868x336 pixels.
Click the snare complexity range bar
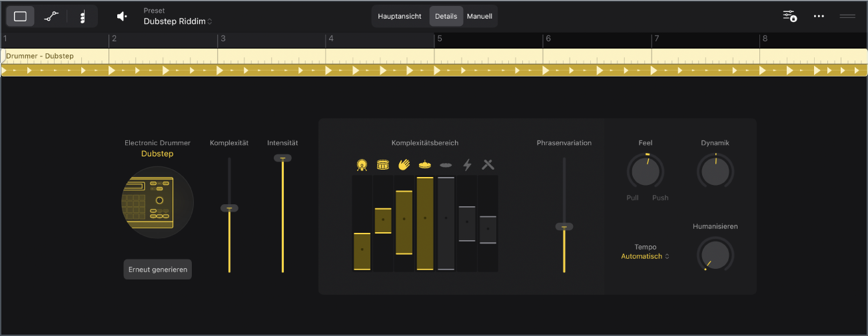pos(383,220)
